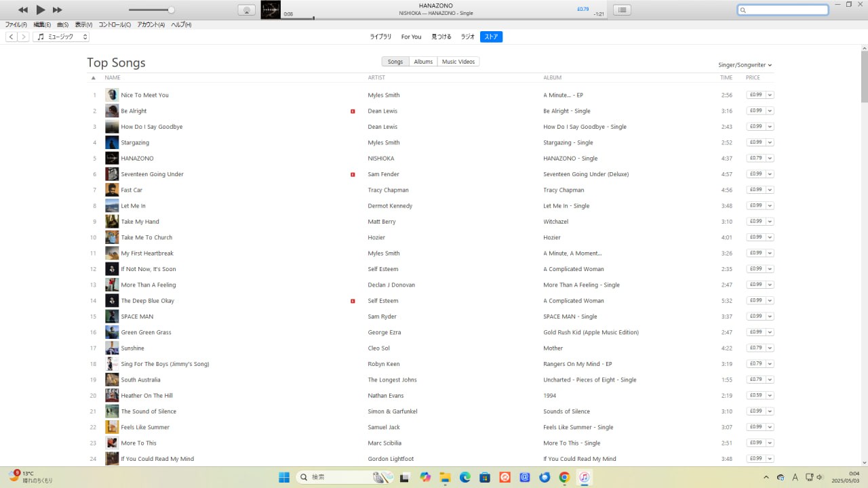Adjust the volume slider
The width and height of the screenshot is (868, 488).
click(171, 9)
